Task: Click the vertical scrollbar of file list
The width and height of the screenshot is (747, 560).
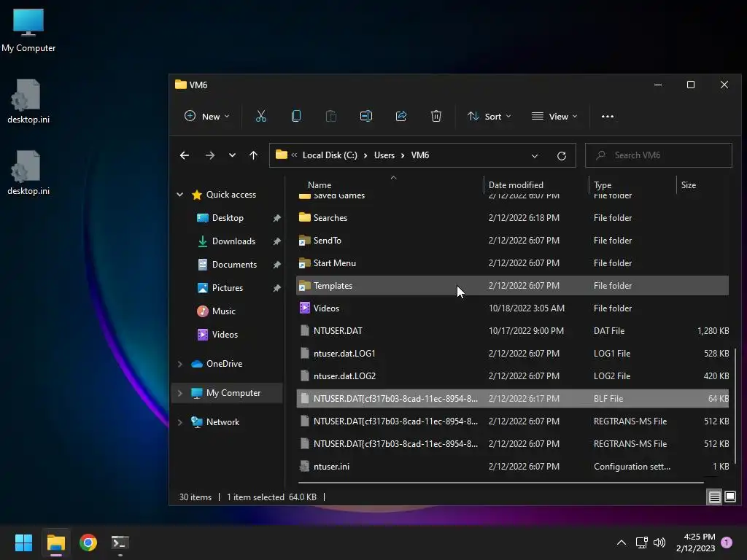Action: pos(735,405)
